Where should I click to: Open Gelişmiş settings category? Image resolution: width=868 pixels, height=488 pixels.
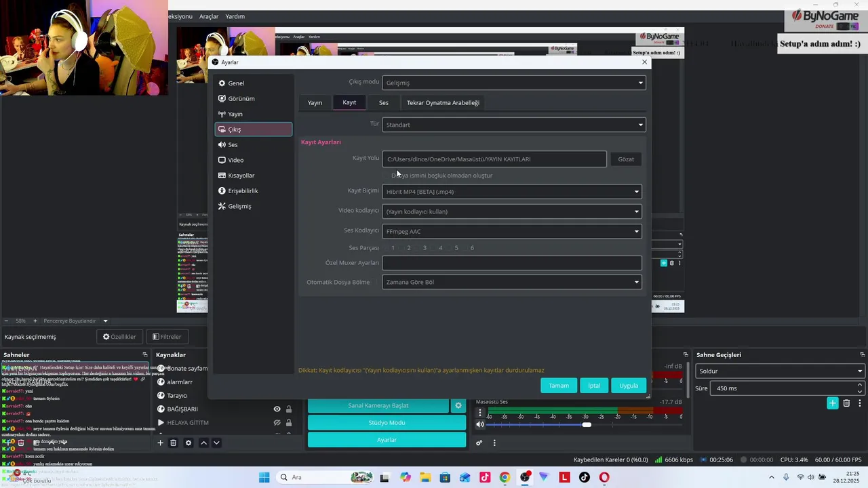pyautogui.click(x=253, y=206)
